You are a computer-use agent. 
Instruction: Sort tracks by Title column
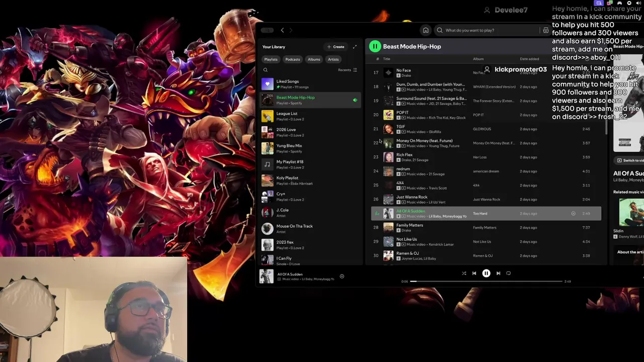[x=387, y=59]
